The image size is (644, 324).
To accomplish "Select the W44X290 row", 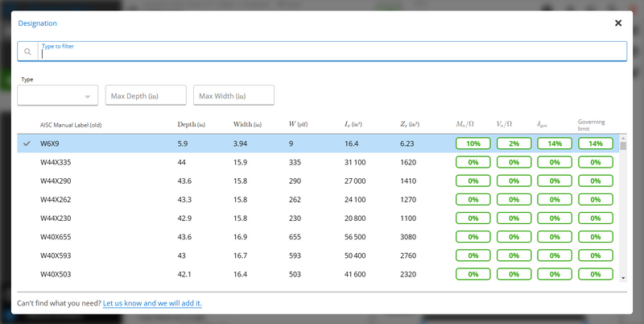I will (x=318, y=181).
